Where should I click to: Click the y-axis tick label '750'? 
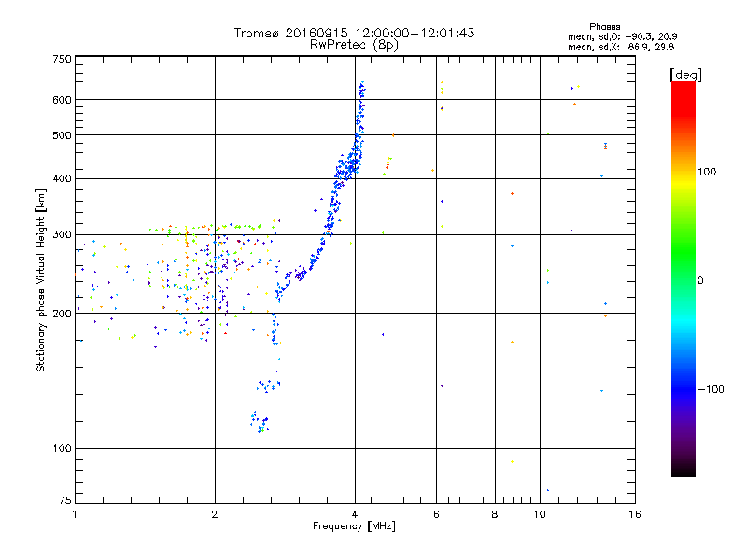pyautogui.click(x=62, y=59)
